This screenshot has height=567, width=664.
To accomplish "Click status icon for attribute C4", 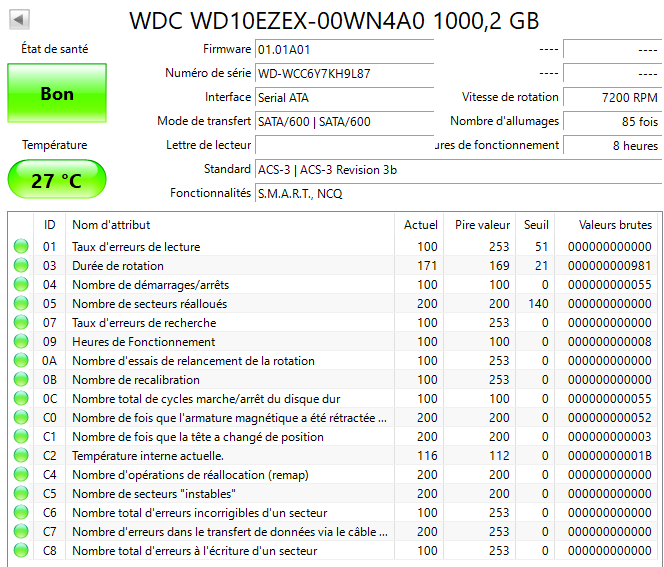I will [21, 474].
